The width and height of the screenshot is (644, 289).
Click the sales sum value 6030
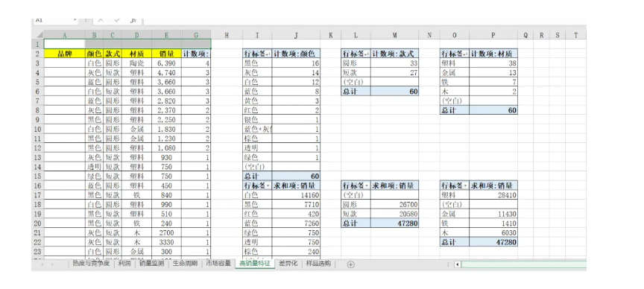pyautogui.click(x=493, y=233)
